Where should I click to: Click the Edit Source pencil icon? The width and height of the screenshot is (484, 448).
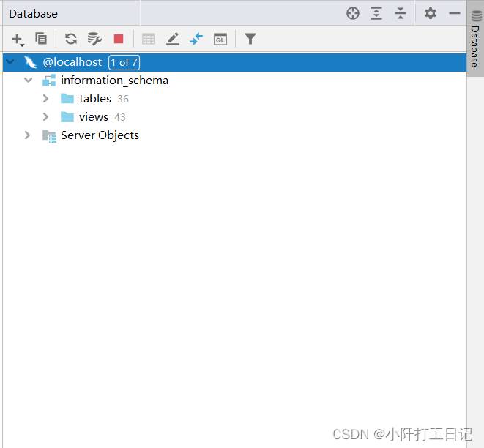[x=173, y=40]
